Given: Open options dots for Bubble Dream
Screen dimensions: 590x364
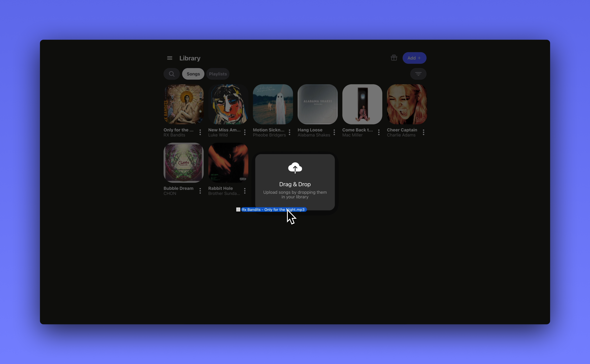Looking at the screenshot, I should click(200, 191).
